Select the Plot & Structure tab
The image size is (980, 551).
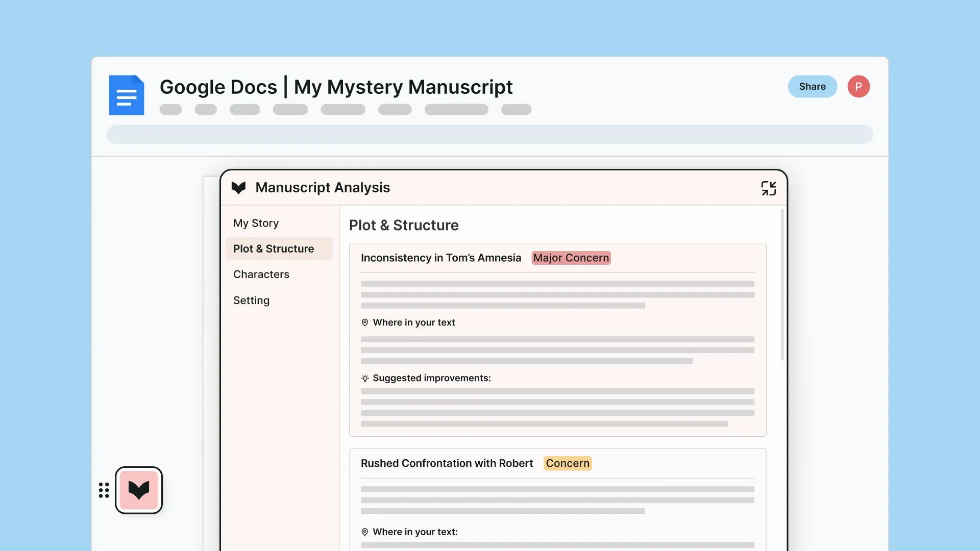pos(274,249)
